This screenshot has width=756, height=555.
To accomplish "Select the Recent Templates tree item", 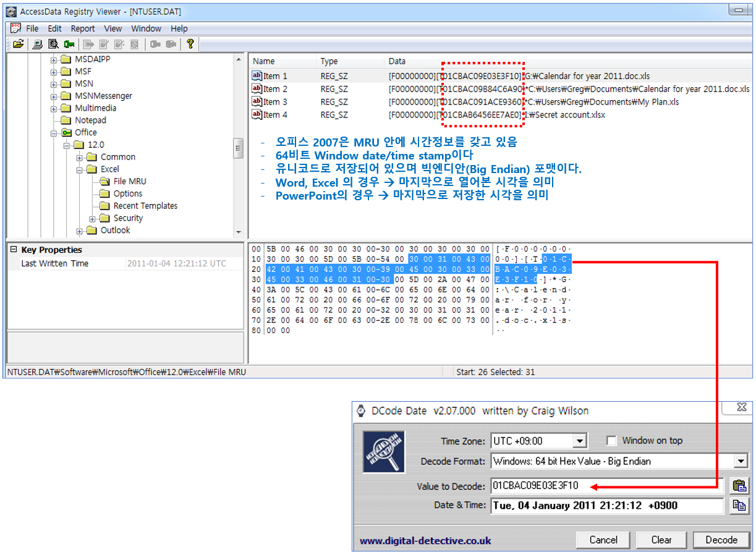I will (x=145, y=206).
